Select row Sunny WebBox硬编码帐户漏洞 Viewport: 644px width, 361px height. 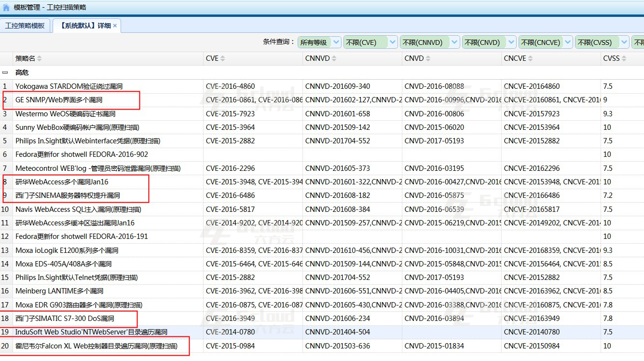click(322, 127)
